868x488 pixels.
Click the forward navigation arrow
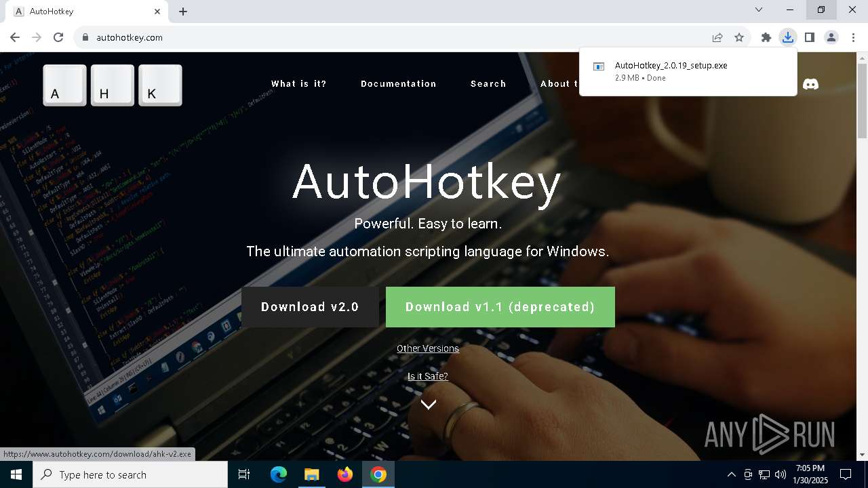point(37,37)
